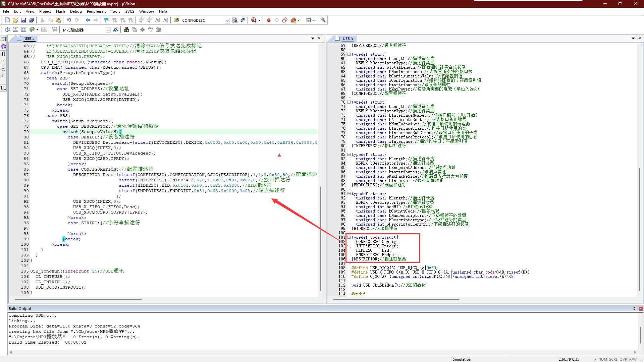Viewport: 644px width, 362px height.
Task: Collapse the struct fold at line 70 in USB.h
Action: click(x=349, y=102)
